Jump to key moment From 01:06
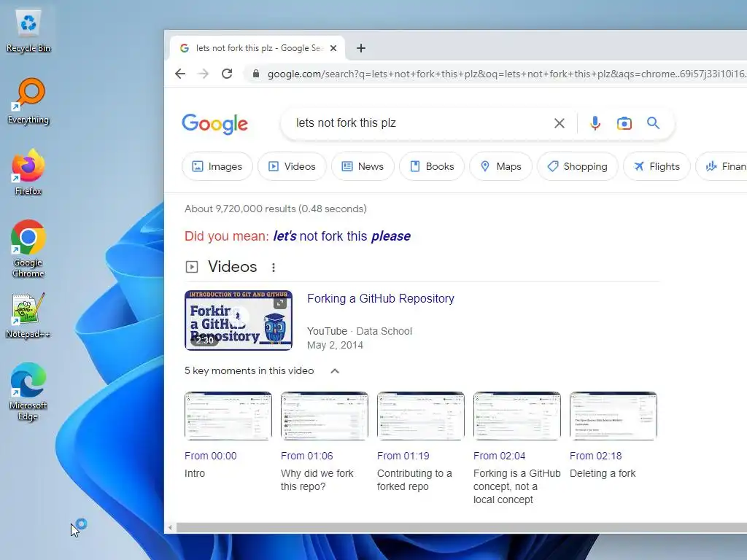Image resolution: width=747 pixels, height=560 pixels. [x=307, y=456]
